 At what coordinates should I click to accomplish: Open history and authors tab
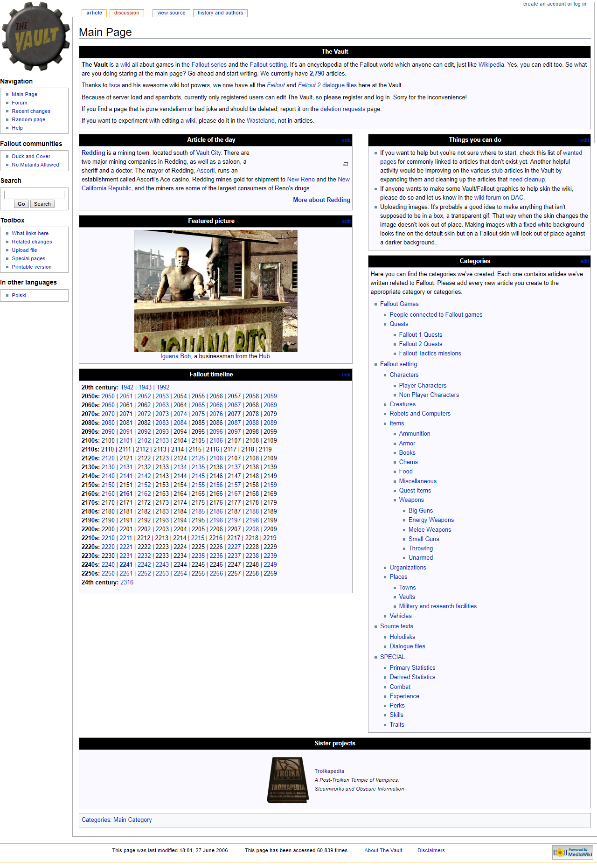pyautogui.click(x=220, y=13)
